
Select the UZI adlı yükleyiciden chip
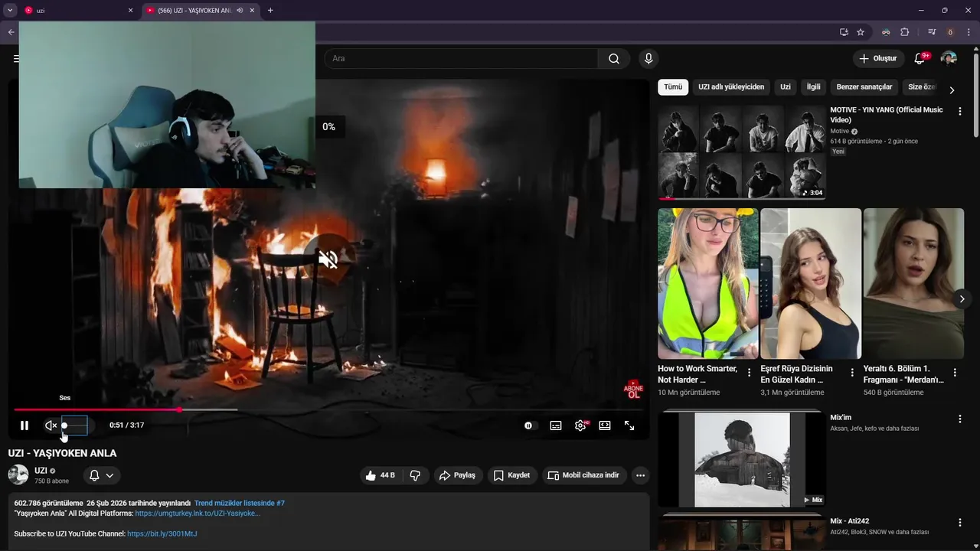coord(731,87)
